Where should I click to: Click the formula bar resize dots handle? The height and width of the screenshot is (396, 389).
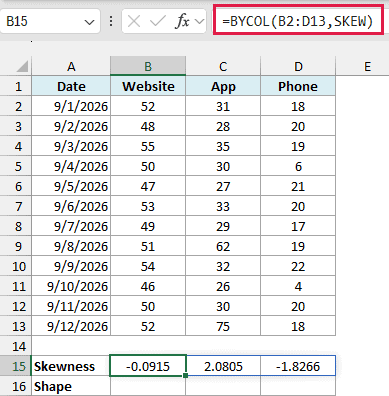pyautogui.click(x=111, y=22)
